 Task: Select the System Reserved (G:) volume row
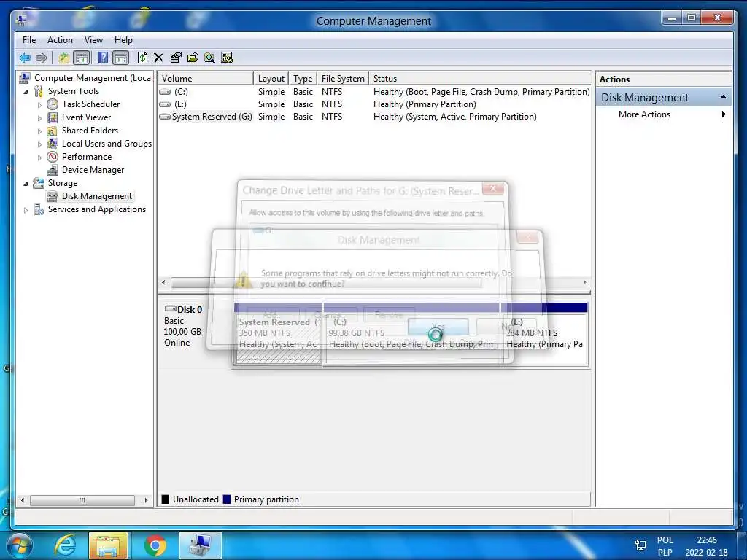[x=374, y=116]
